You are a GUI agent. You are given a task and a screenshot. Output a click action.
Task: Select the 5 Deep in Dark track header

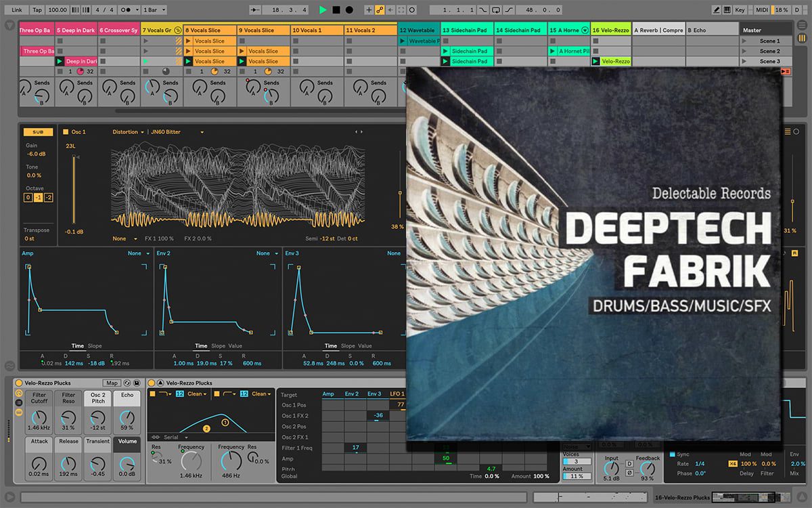(x=76, y=30)
